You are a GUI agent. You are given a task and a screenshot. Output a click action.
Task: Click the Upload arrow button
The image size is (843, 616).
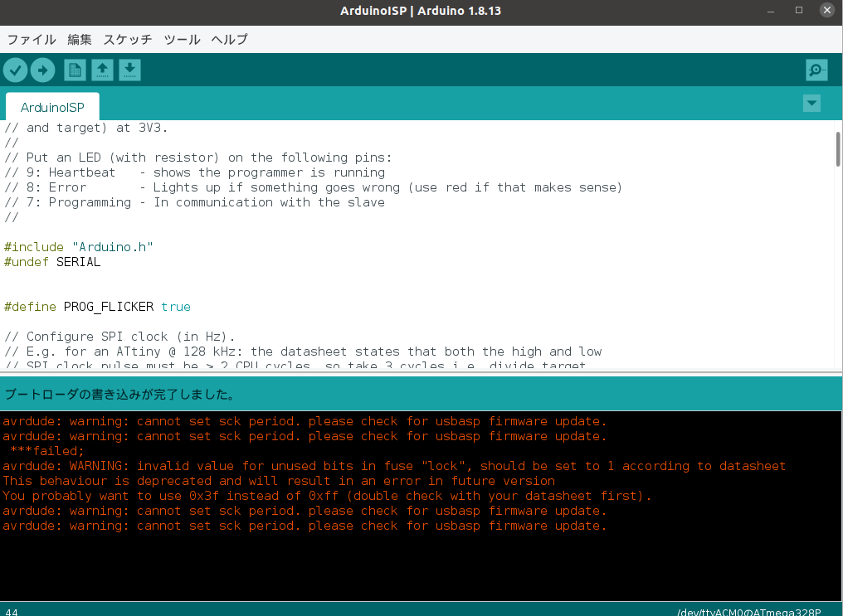43,70
